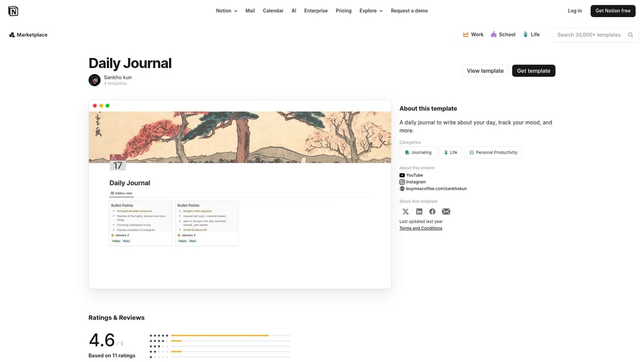Filter templates by the Journaling category
The image size is (644, 362).
point(418,152)
